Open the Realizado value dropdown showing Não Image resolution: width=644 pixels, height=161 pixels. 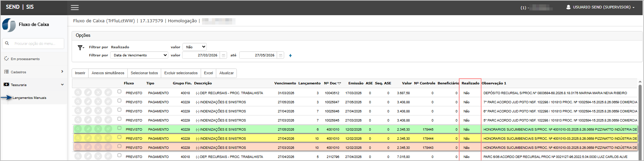195,47
